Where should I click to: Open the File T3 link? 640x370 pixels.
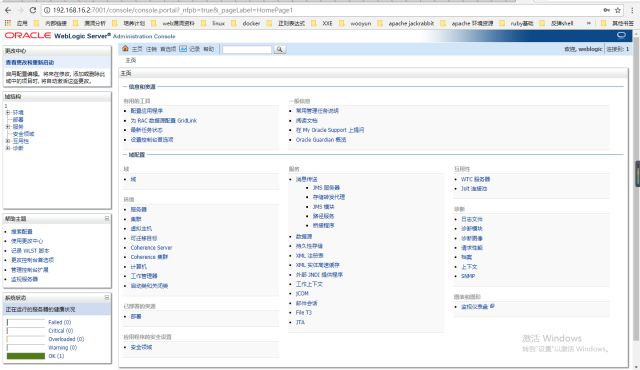[304, 312]
